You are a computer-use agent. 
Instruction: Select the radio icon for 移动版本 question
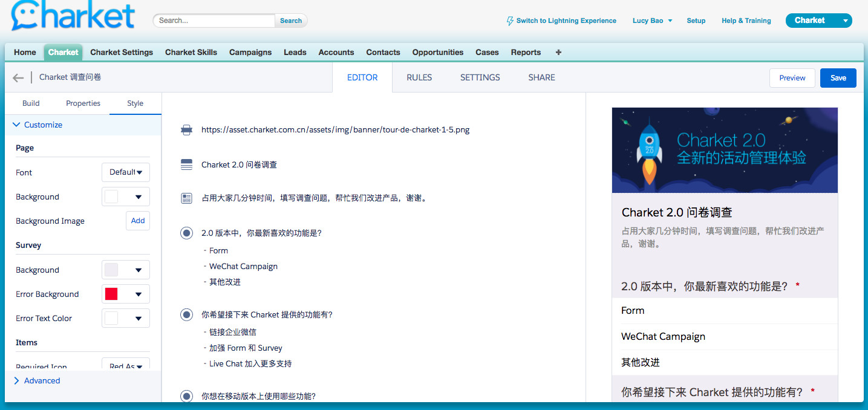tap(187, 396)
